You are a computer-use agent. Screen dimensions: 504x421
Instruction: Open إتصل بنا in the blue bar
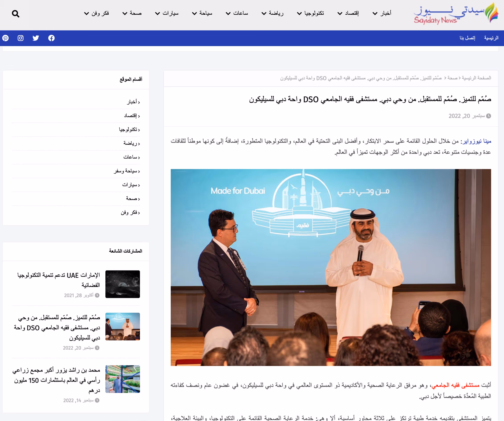(x=467, y=38)
